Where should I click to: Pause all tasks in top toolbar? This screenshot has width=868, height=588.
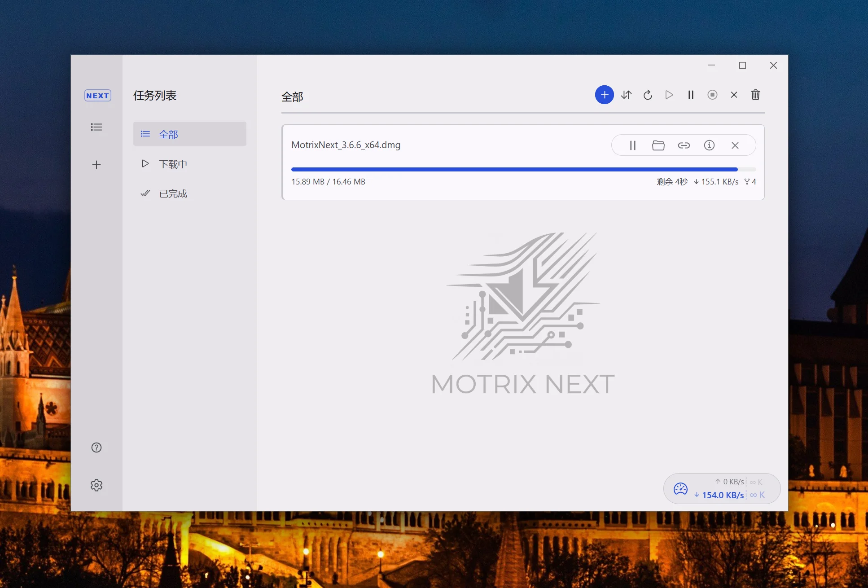pyautogui.click(x=691, y=95)
